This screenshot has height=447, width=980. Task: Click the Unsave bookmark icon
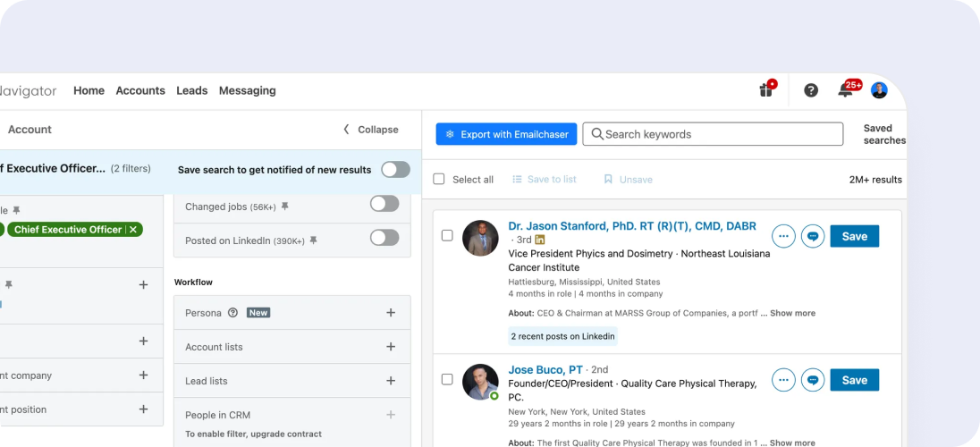click(608, 180)
